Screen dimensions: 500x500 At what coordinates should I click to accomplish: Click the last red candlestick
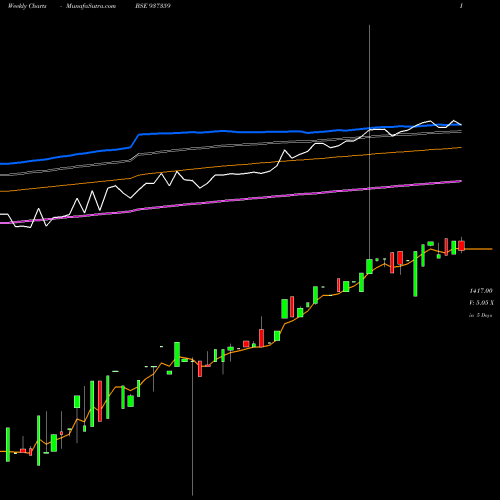[x=461, y=245]
